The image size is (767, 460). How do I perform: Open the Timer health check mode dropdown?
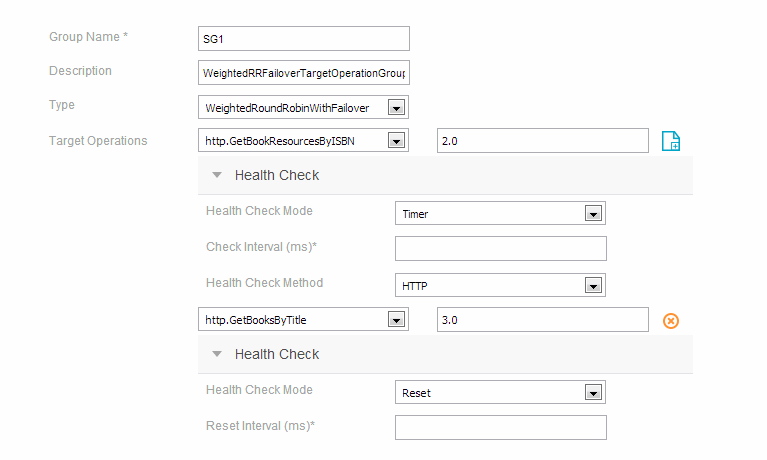point(592,214)
